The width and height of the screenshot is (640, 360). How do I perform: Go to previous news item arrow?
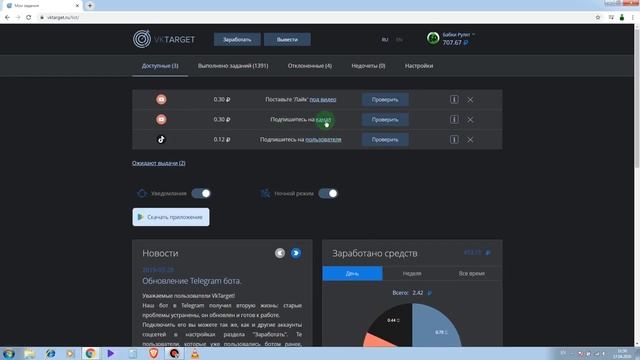pyautogui.click(x=280, y=253)
